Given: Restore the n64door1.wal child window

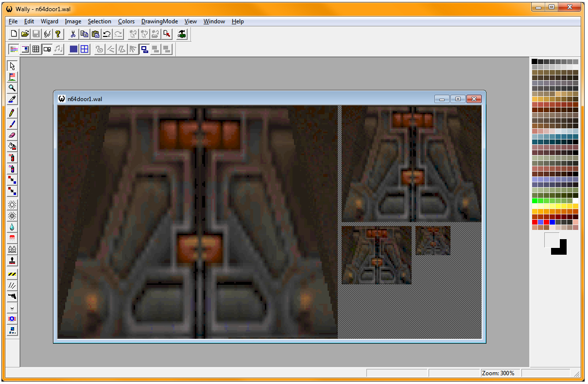Looking at the screenshot, I should (x=457, y=99).
